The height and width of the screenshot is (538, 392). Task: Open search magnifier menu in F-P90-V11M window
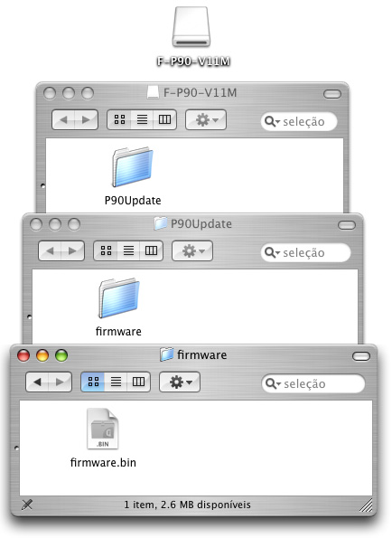[x=273, y=121]
